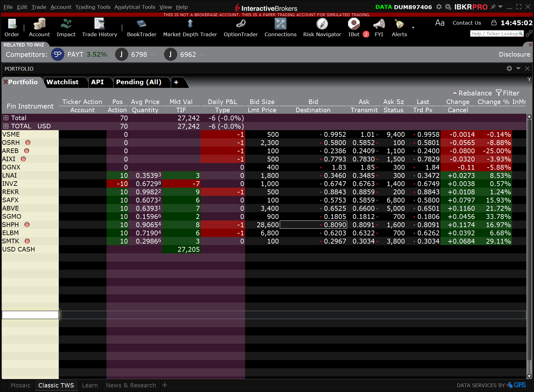The image size is (534, 392).
Task: Click the empty instrument entry field
Action: (30, 315)
